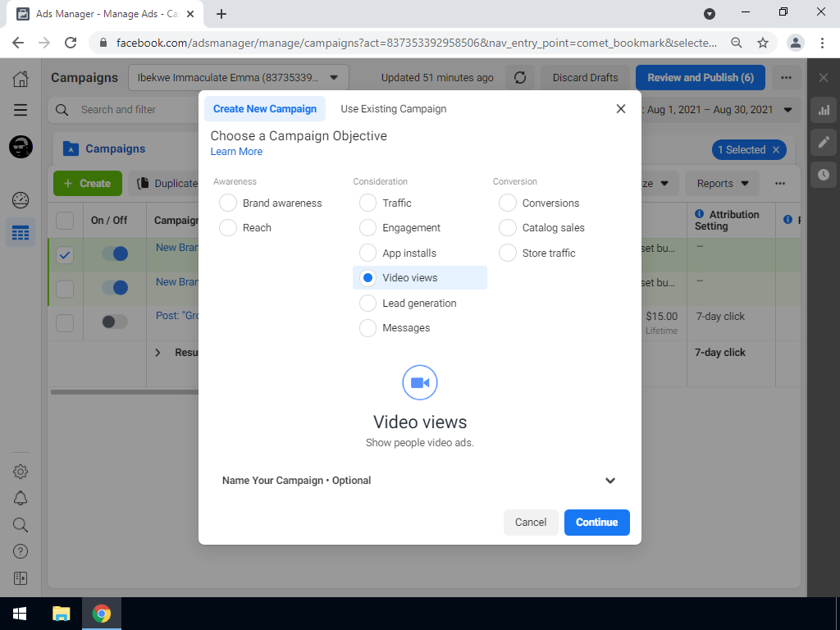Open the charts icon in the right rail

[x=824, y=111]
